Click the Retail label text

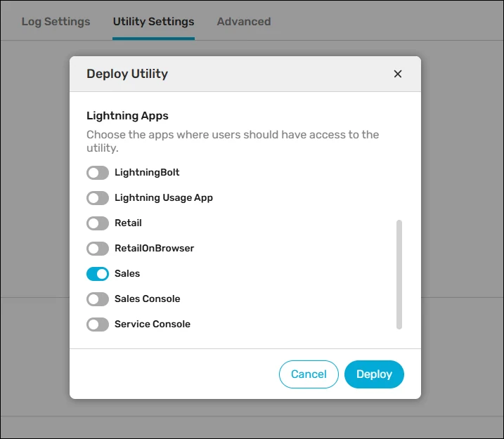click(128, 223)
